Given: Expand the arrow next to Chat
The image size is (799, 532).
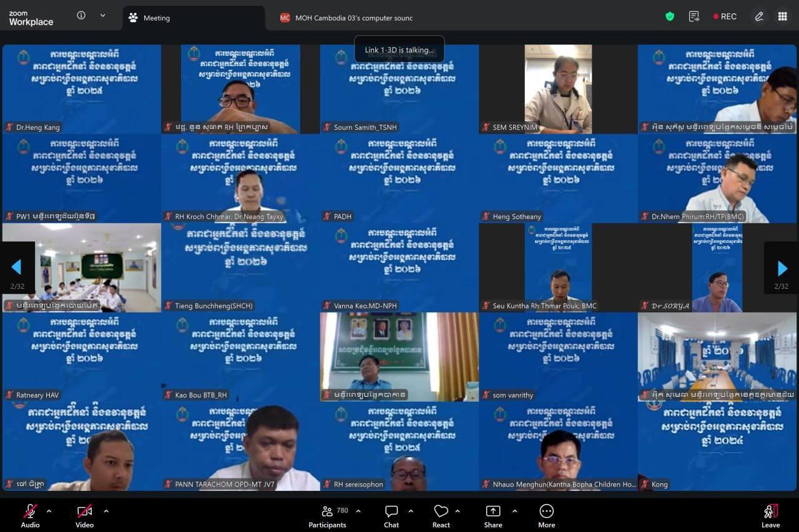Looking at the screenshot, I should pyautogui.click(x=411, y=511).
